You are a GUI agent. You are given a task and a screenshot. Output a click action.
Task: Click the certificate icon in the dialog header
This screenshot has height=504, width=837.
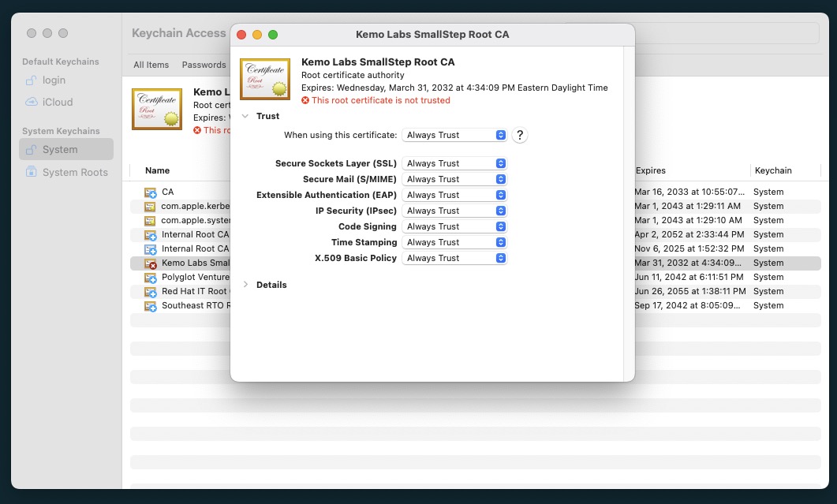pos(264,79)
